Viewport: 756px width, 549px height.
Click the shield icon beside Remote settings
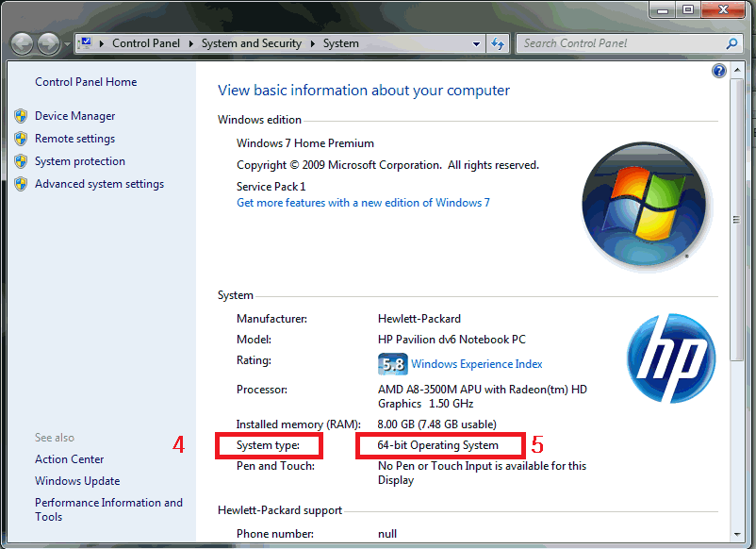point(21,139)
